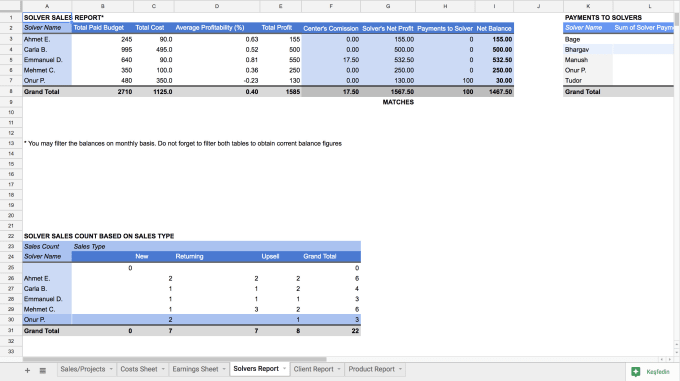Add a new sheet with plus icon
680x381 pixels.
tap(27, 370)
